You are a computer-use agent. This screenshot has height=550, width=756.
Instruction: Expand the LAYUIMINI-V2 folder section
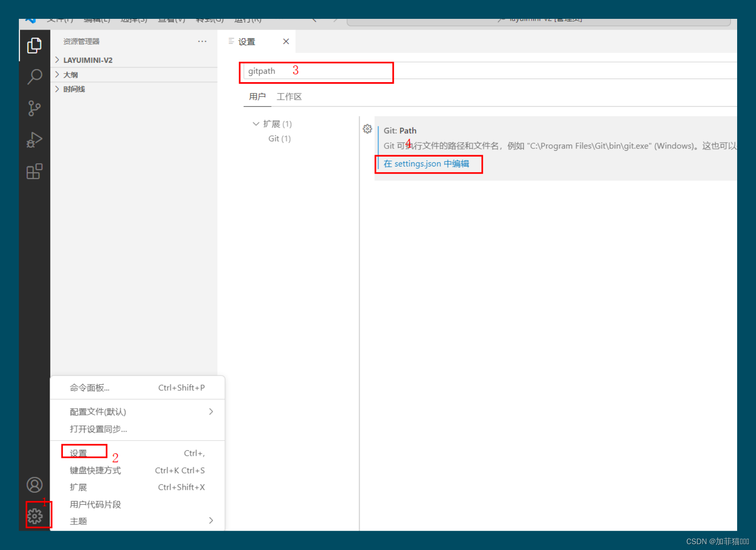click(135, 60)
